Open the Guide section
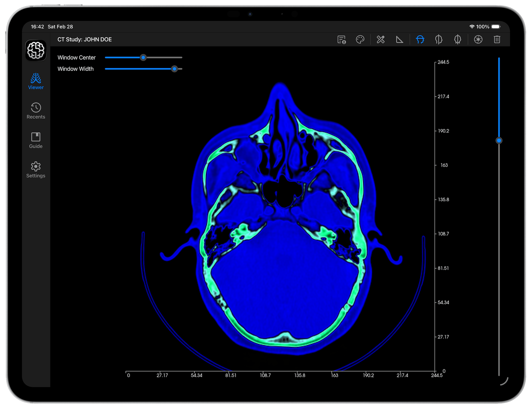The width and height of the screenshot is (532, 408). (x=36, y=140)
